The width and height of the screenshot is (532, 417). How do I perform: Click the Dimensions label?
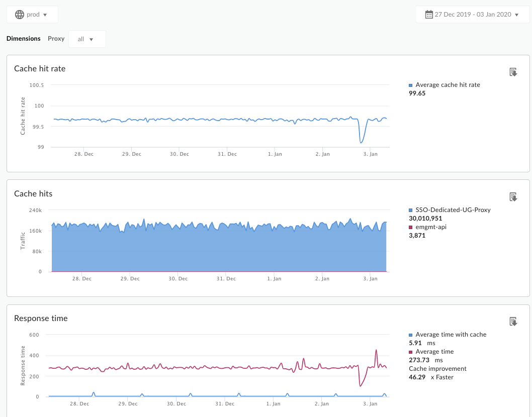pos(24,39)
